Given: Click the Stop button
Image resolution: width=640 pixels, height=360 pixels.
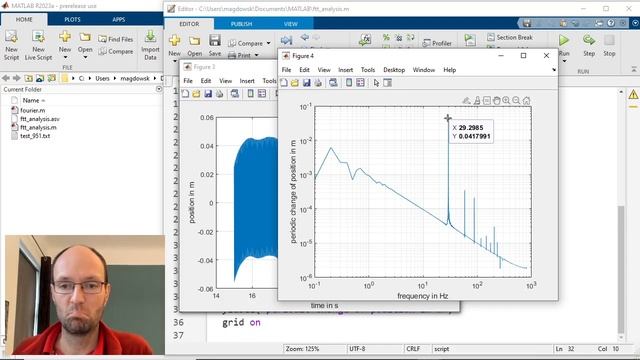Looking at the screenshot, I should [x=609, y=45].
